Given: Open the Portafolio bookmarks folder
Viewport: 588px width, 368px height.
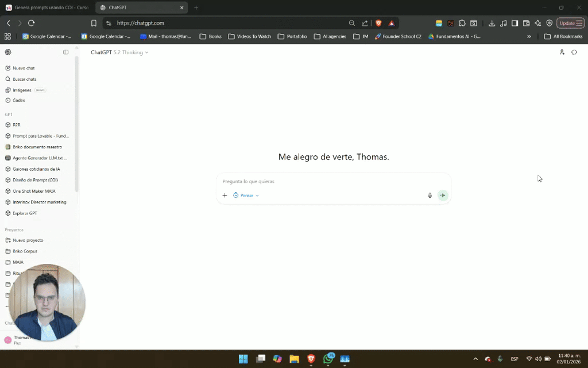Looking at the screenshot, I should (x=292, y=36).
